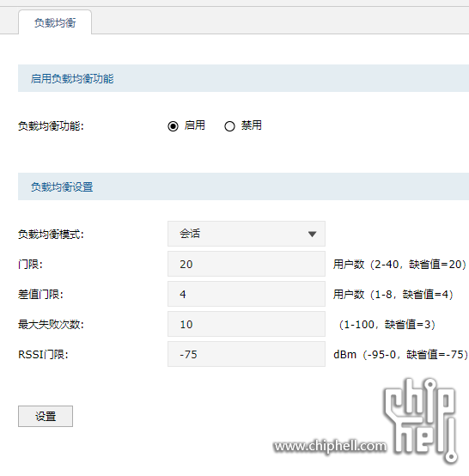The image size is (469, 476).
Task: Select the 禁用 radio button
Action: [229, 126]
